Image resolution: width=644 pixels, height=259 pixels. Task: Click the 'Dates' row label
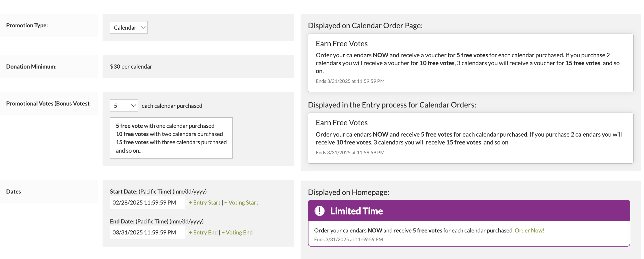point(14,192)
